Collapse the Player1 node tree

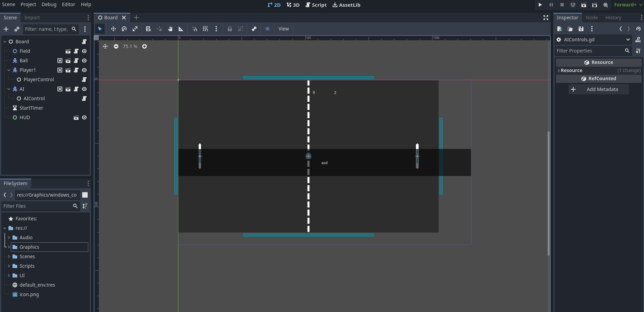9,70
